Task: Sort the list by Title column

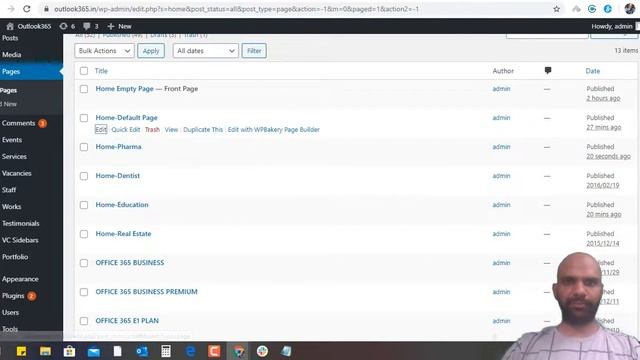Action: point(101,71)
